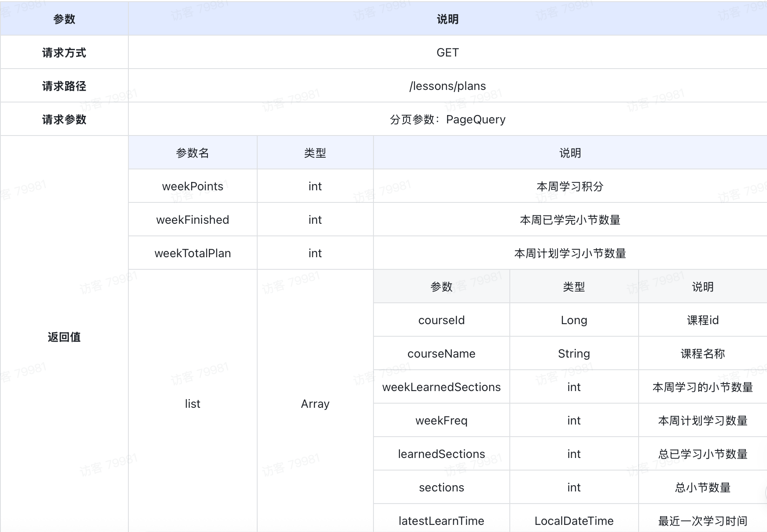The width and height of the screenshot is (767, 532).
Task: Select the weekLearnedSections parameter
Action: point(442,387)
